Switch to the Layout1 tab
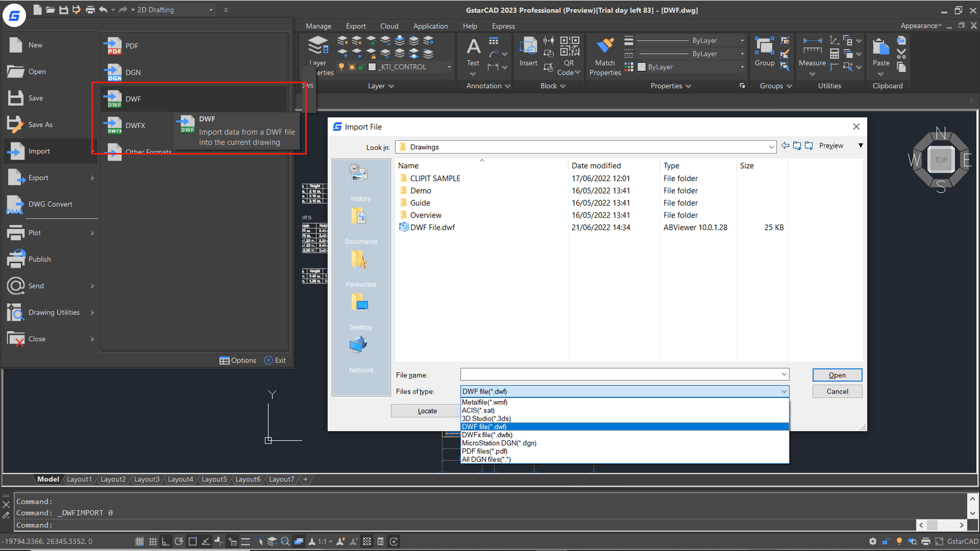 click(79, 479)
